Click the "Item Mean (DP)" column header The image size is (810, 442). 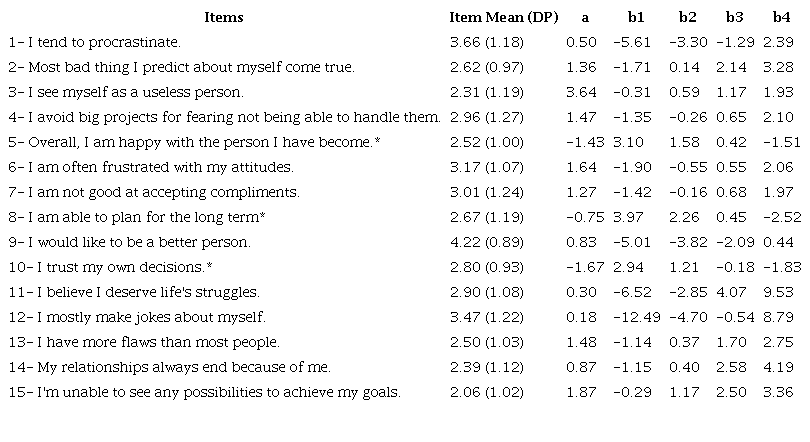click(504, 17)
